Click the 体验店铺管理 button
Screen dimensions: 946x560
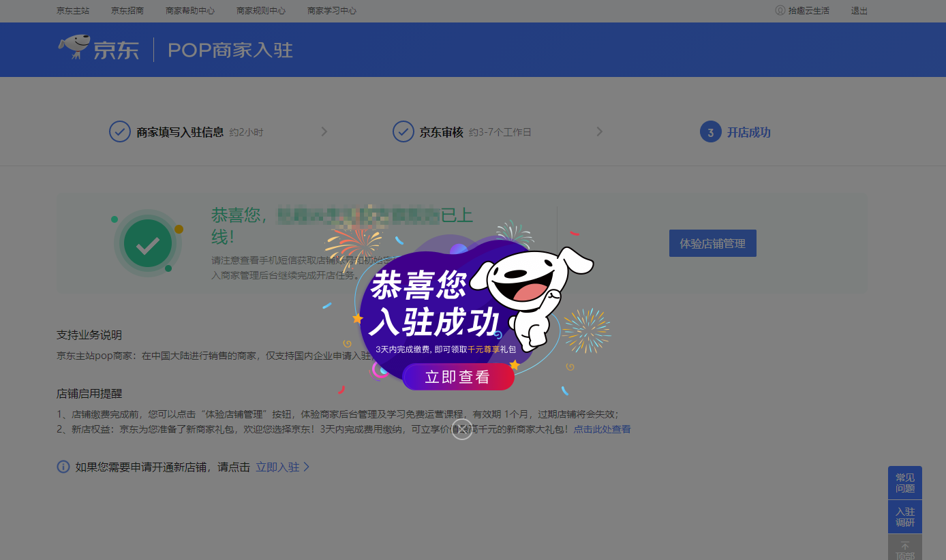713,243
